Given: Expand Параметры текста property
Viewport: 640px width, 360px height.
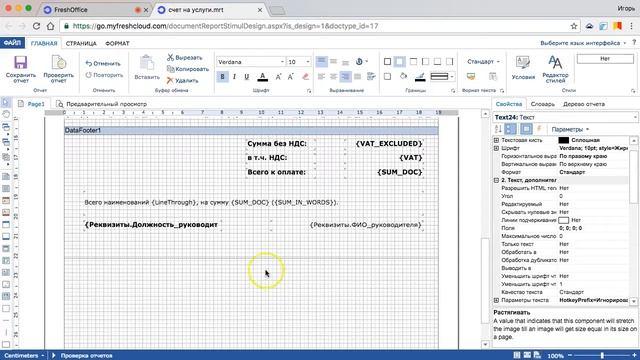Looking at the screenshot, I should [x=496, y=300].
